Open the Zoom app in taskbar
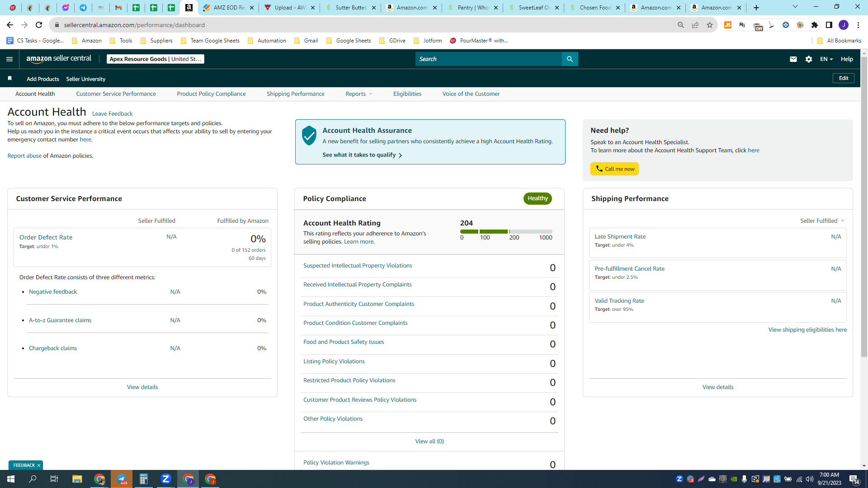868x488 pixels. [x=166, y=479]
